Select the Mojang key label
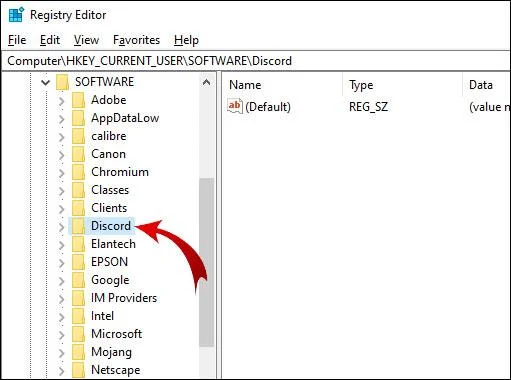Screen dimensions: 511x380 coord(111,352)
